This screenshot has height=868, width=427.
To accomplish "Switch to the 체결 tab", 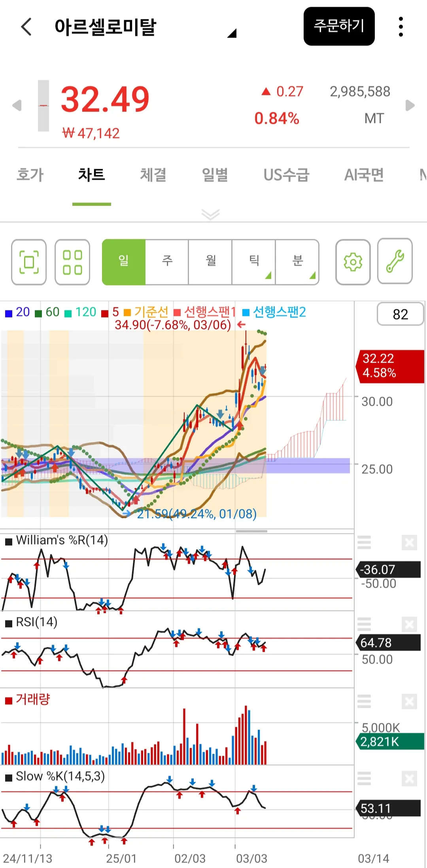I will (153, 174).
